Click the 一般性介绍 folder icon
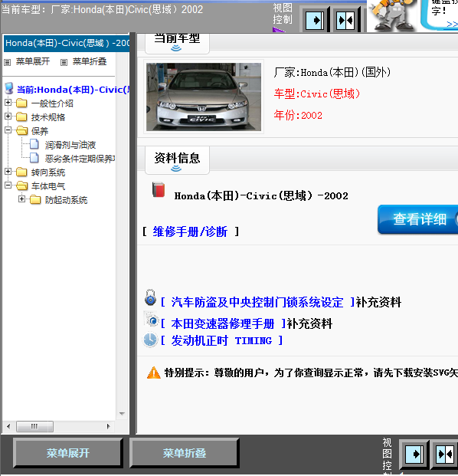The width and height of the screenshot is (458, 476). (x=21, y=103)
